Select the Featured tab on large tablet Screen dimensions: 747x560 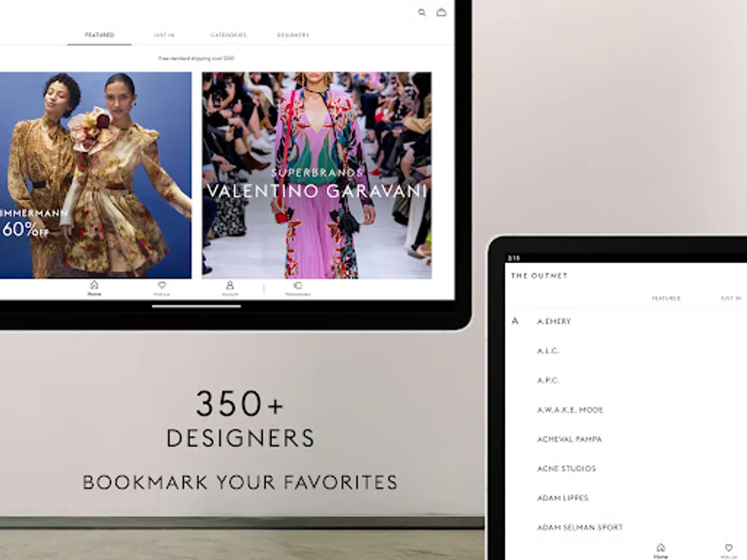(x=100, y=35)
